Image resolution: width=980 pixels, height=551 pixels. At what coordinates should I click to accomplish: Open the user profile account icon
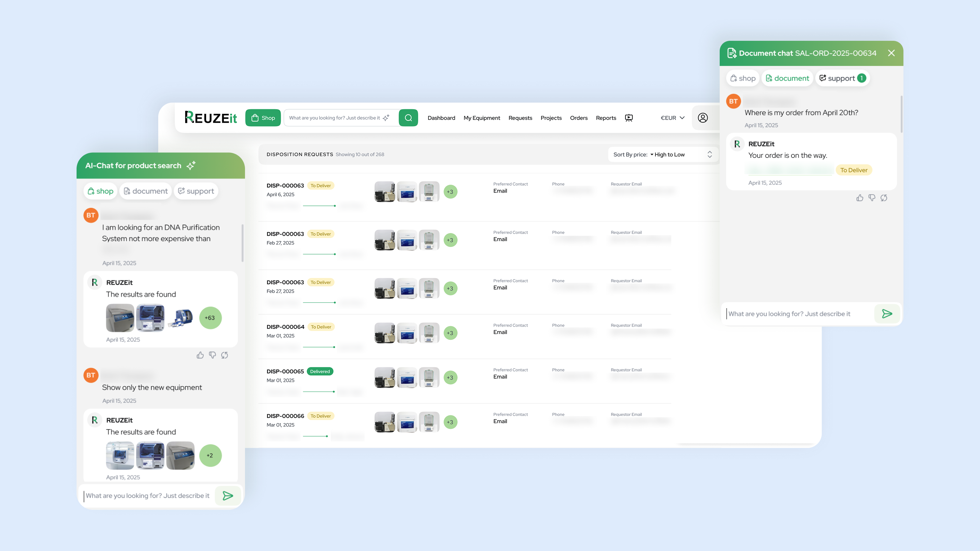click(703, 118)
